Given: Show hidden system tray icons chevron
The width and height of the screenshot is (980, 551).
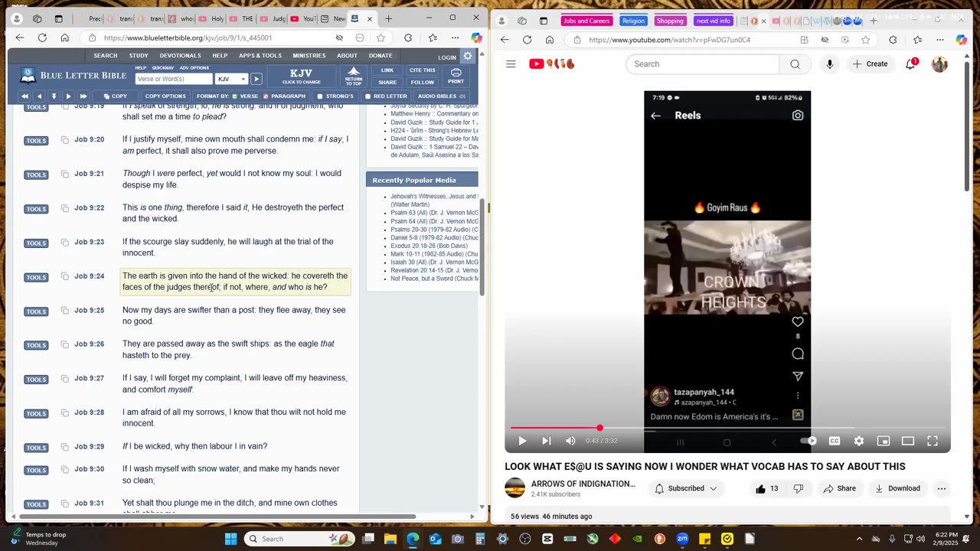Looking at the screenshot, I should (861, 539).
